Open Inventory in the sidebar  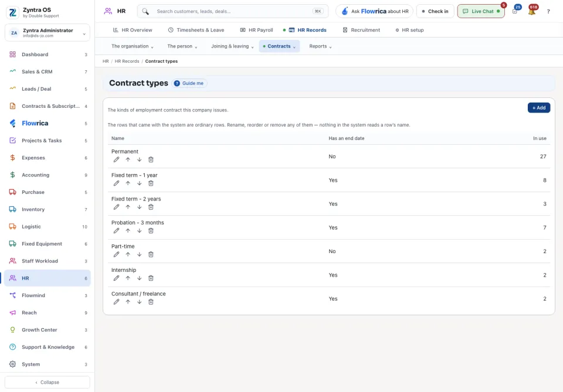click(x=48, y=209)
